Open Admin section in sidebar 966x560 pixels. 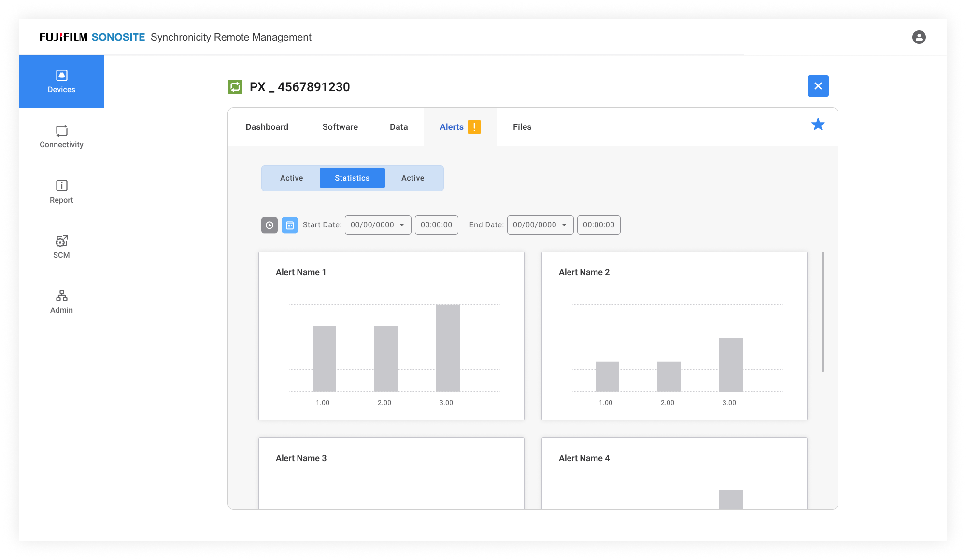point(61,302)
